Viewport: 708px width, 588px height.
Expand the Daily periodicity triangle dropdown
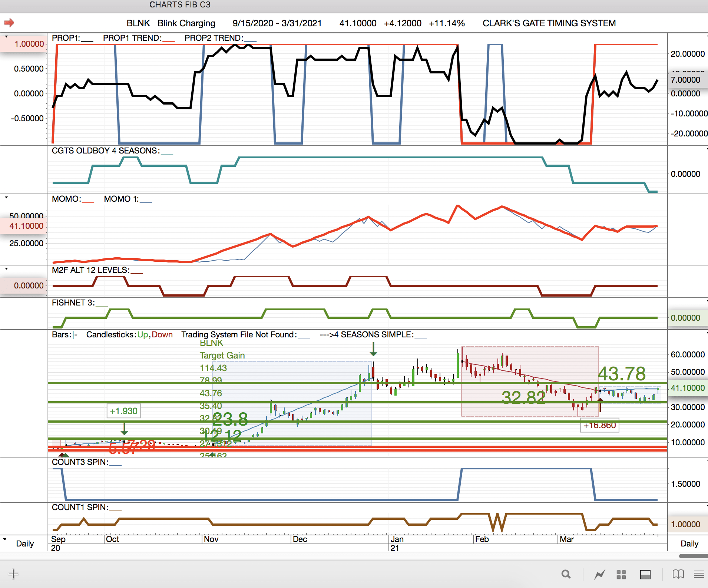click(5, 539)
